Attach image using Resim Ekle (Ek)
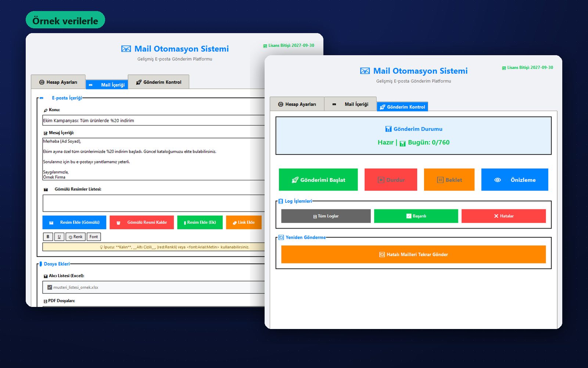The height and width of the screenshot is (368, 588). 200,222
